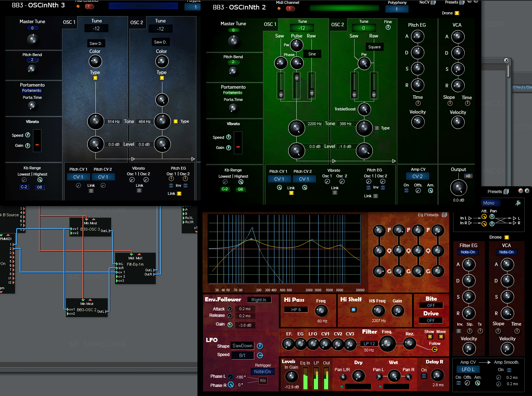Open the VCA Note-On selector
Image resolution: width=532 pixels, height=396 pixels.
[506, 252]
